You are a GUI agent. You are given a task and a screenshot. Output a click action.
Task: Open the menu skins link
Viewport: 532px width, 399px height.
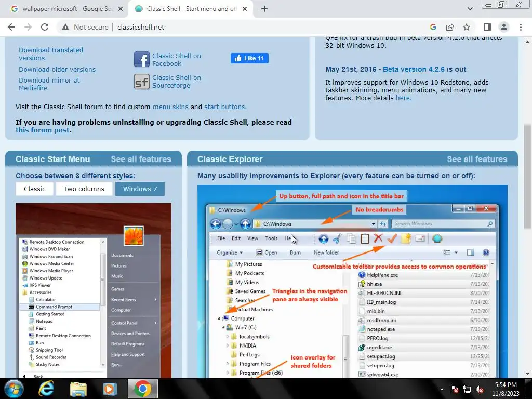(170, 107)
